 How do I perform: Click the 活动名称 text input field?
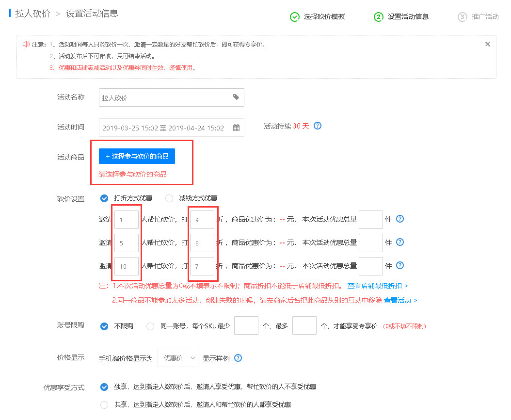tap(165, 97)
